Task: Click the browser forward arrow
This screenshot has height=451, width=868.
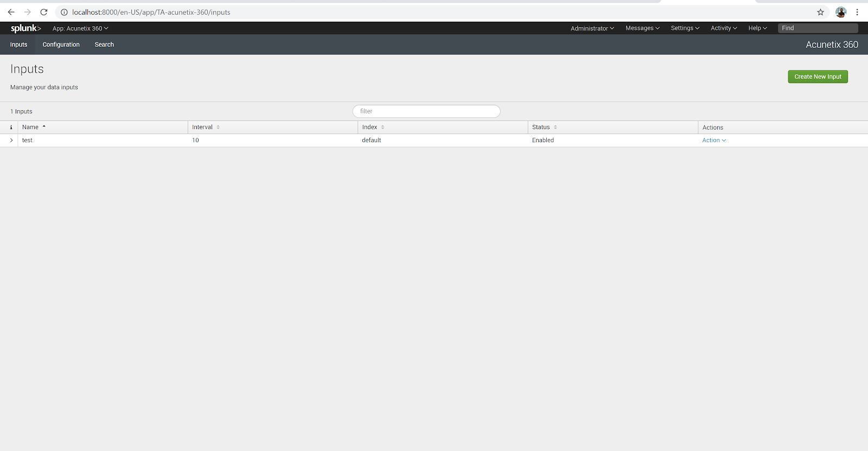Action: 27,12
